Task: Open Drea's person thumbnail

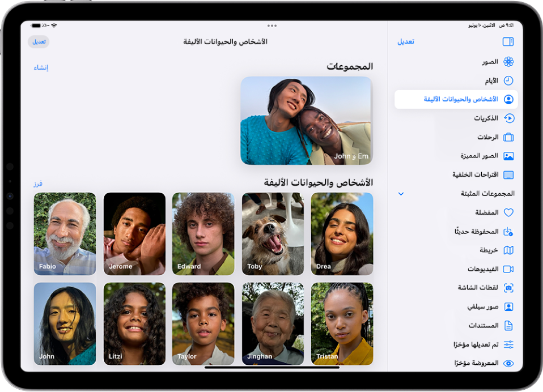Action: point(342,234)
